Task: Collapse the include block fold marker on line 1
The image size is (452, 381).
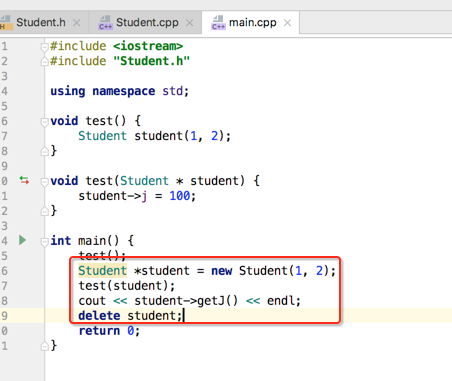Action: 44,47
